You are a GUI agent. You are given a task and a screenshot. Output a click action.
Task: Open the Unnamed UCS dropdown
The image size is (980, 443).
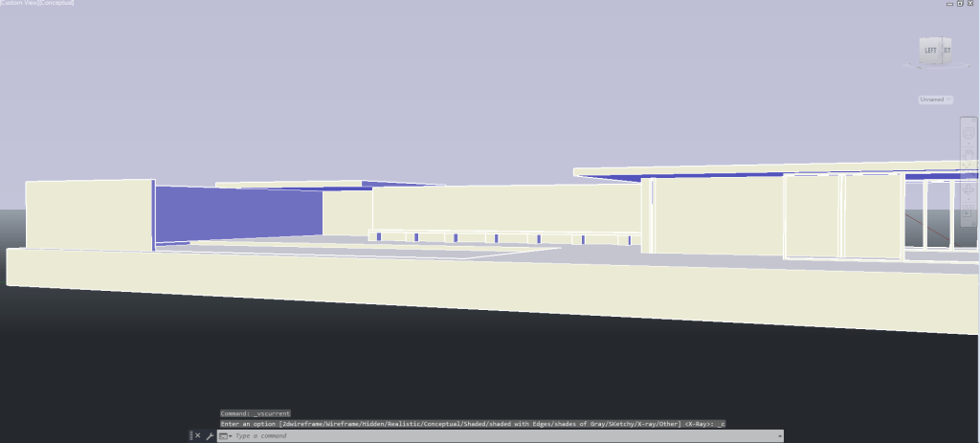(933, 100)
